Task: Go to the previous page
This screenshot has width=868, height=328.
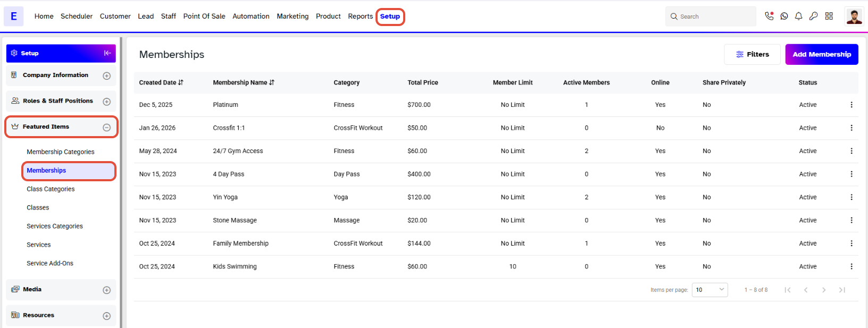Action: 806,290
